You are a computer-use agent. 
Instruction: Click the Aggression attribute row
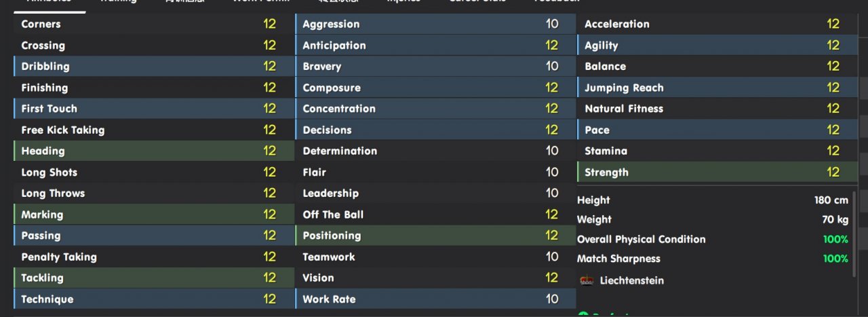[434, 24]
